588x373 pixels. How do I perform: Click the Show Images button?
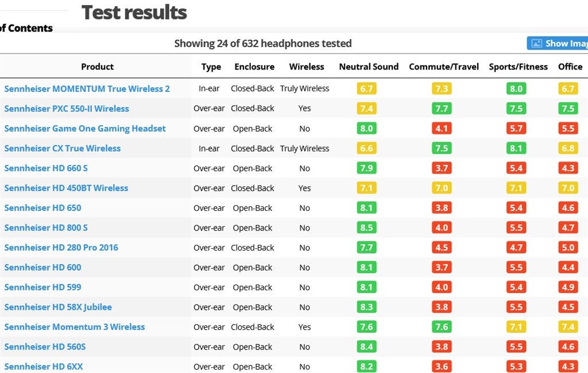coord(558,43)
